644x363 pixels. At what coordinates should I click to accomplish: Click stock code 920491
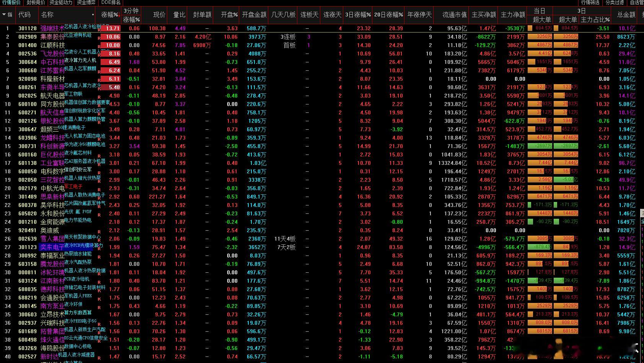coord(28,230)
